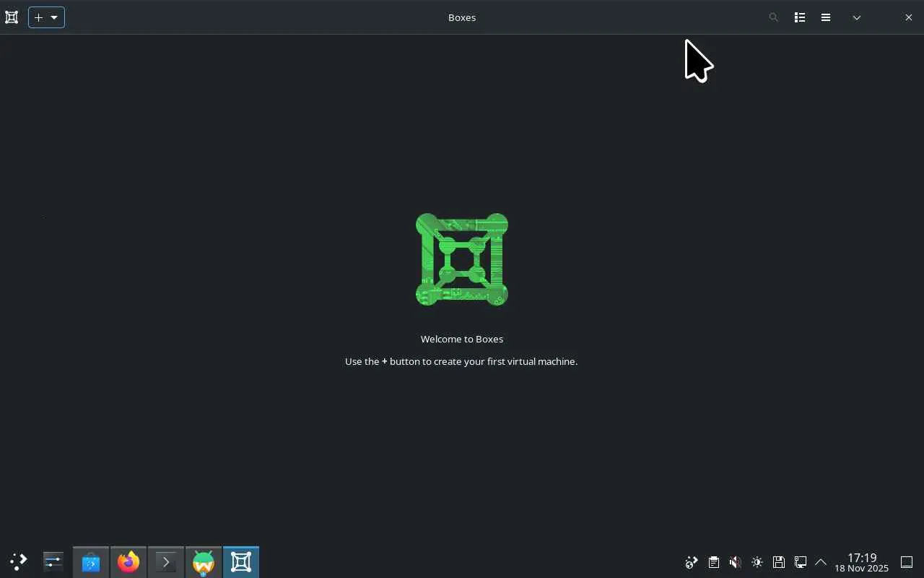Screen dimensions: 924x578
Task: Click the "Welcome to Boxes" text
Action: 462,339
